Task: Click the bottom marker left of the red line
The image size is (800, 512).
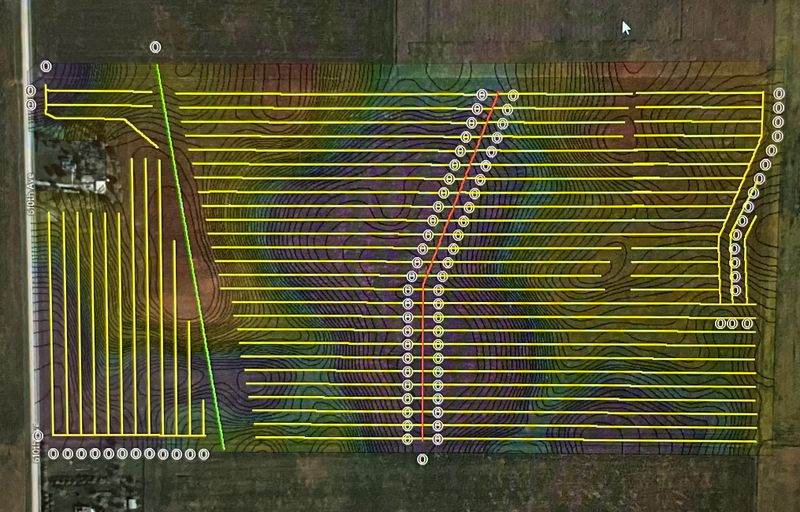Action: click(x=407, y=439)
